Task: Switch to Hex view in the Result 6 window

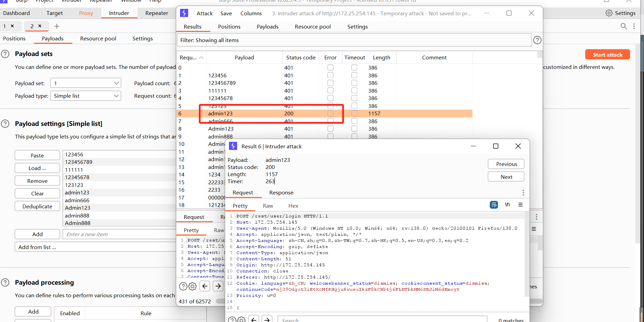Action: tap(293, 206)
